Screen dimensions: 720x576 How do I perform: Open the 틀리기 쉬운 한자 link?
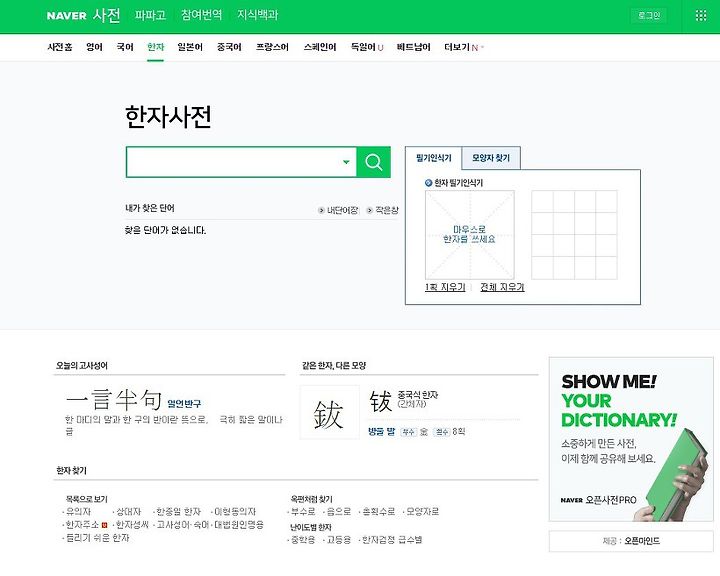[97, 537]
